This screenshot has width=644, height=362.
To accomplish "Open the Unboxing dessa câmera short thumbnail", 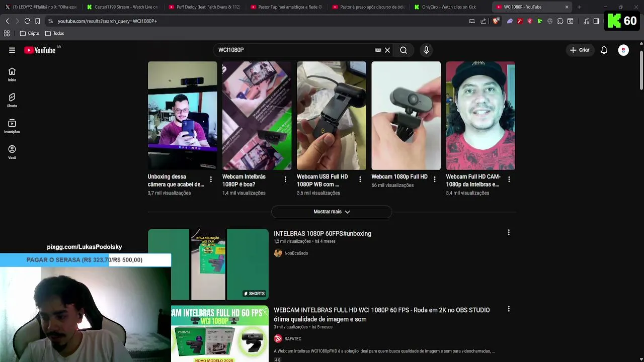I will point(182,116).
